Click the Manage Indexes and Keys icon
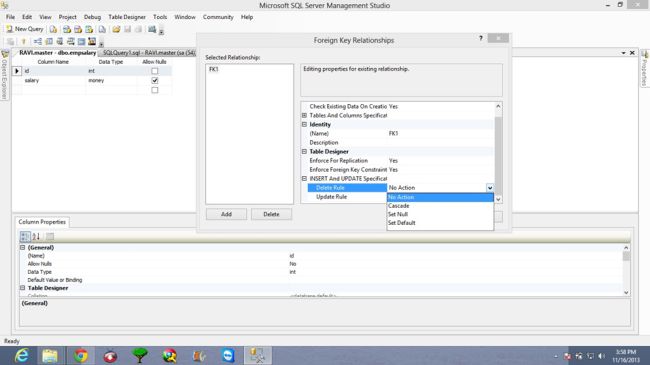650x365 pixels. click(49, 41)
